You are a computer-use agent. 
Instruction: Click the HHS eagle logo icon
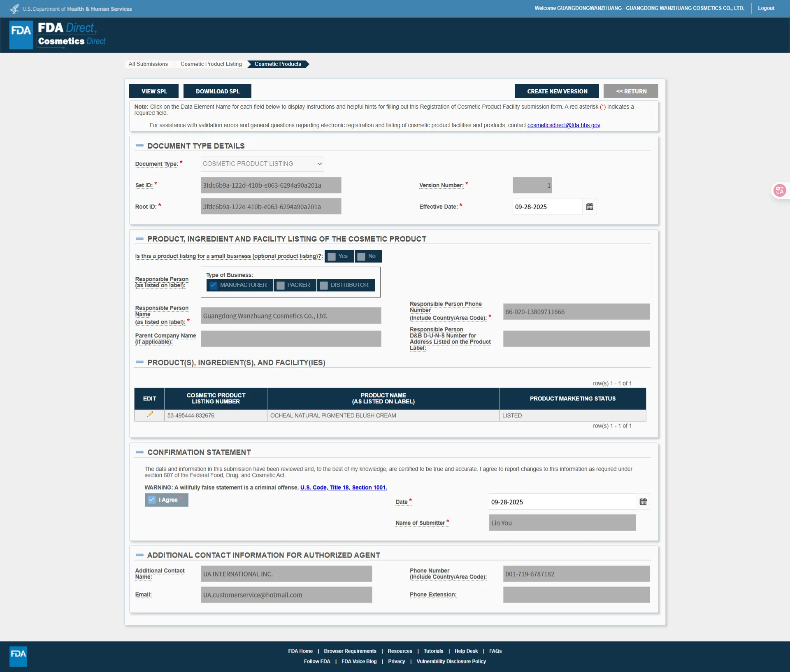pyautogui.click(x=14, y=9)
